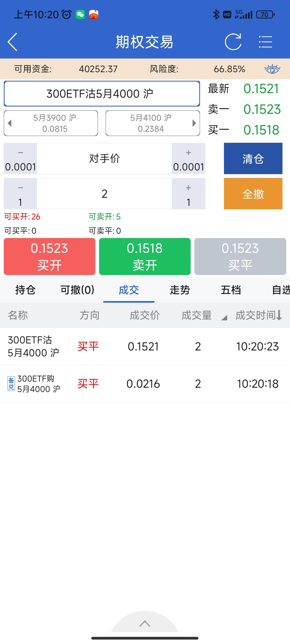The height and width of the screenshot is (644, 290).
Task: Toggle the funds visibility eye icon
Action: (272, 69)
